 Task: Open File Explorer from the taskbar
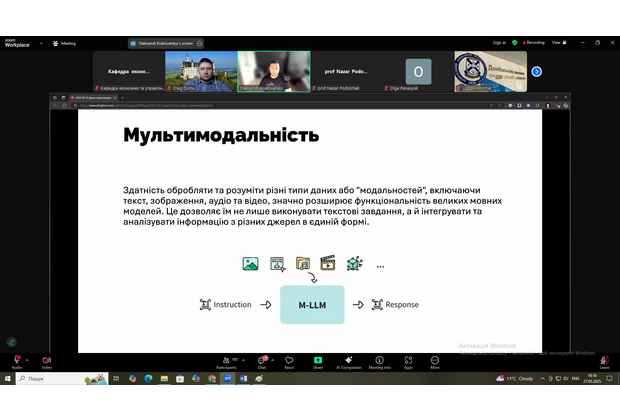pyautogui.click(x=164, y=378)
